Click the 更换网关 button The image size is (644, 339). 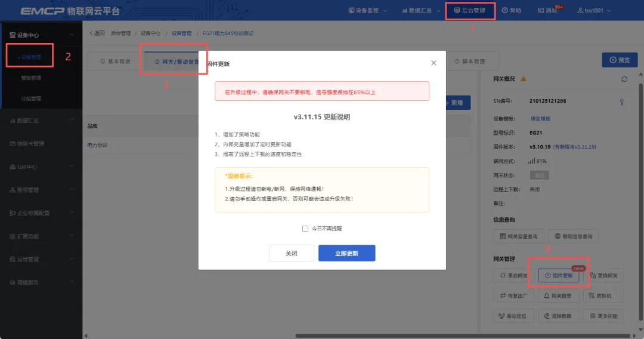(603, 275)
